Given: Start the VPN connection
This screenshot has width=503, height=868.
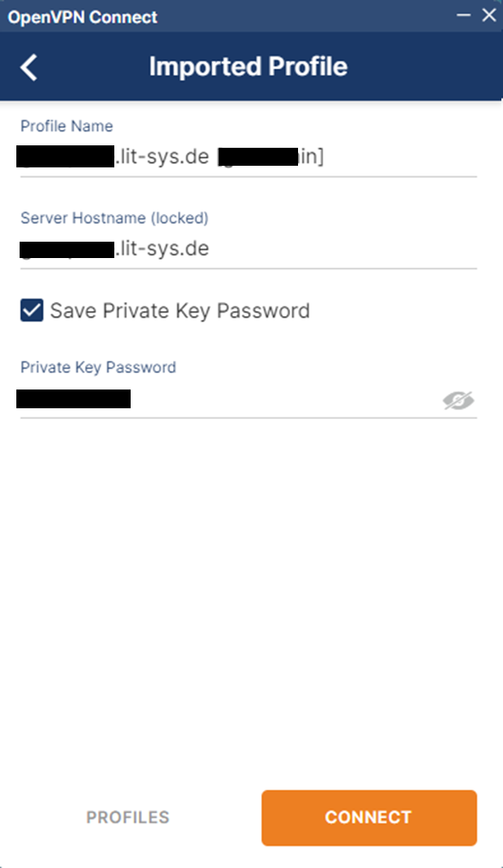Looking at the screenshot, I should click(x=368, y=817).
